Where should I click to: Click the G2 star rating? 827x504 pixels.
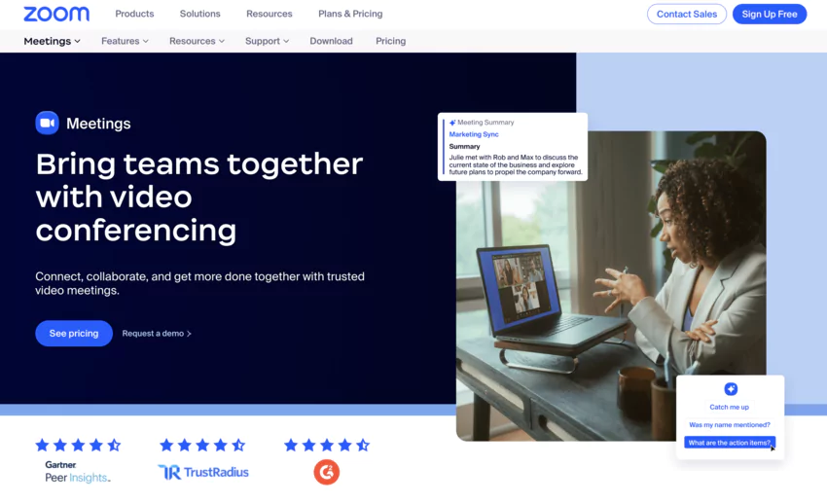[x=327, y=446]
